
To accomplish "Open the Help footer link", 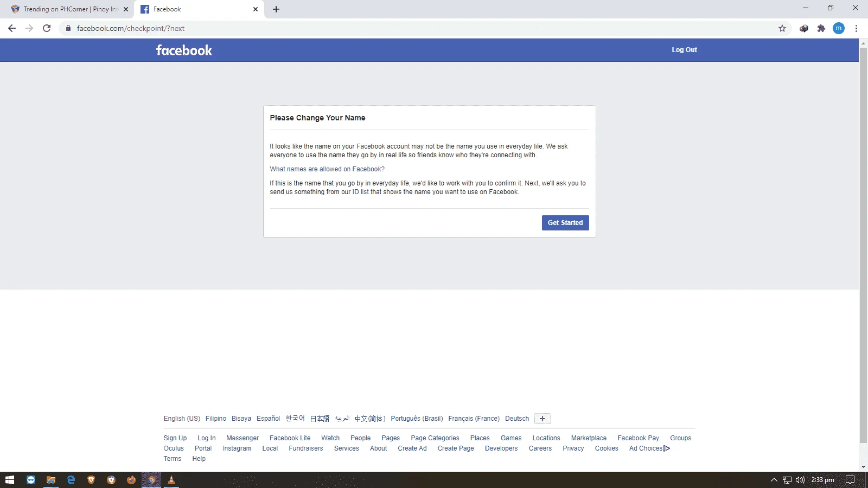I will coord(199,459).
